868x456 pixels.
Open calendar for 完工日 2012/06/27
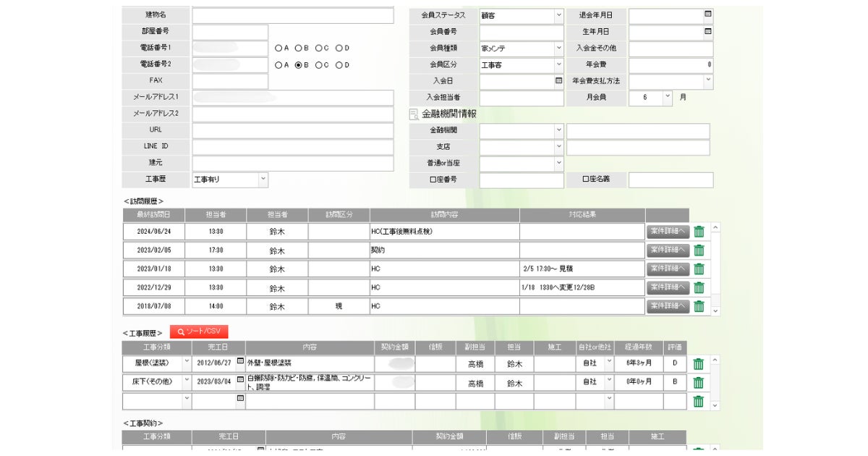coord(240,361)
